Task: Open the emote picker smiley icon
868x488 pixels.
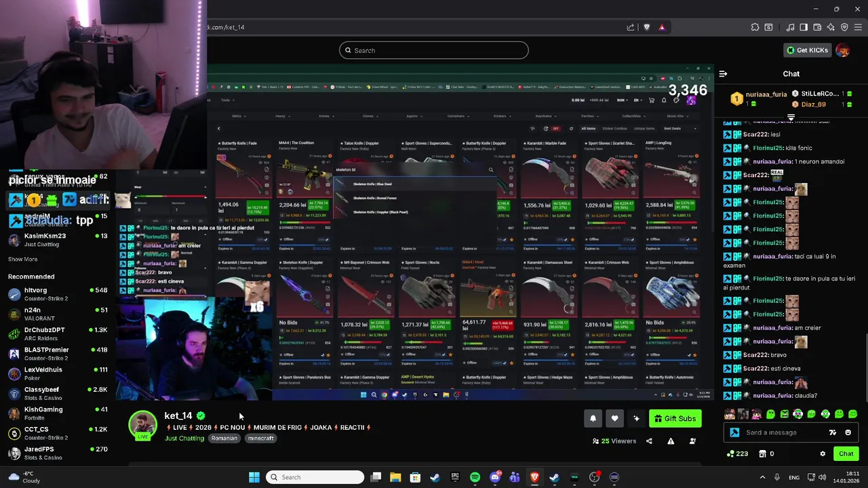Action: click(x=848, y=432)
